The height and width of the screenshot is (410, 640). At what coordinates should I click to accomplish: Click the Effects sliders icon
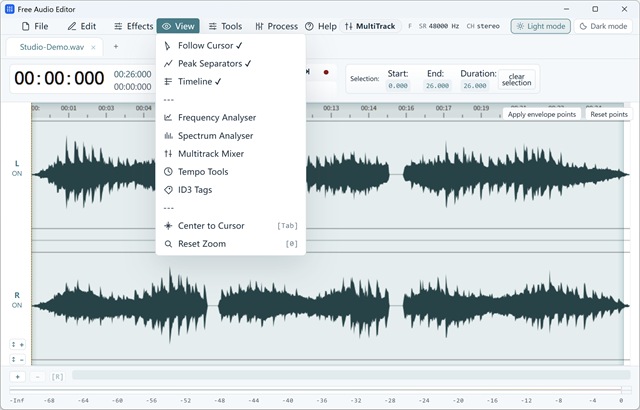click(118, 26)
